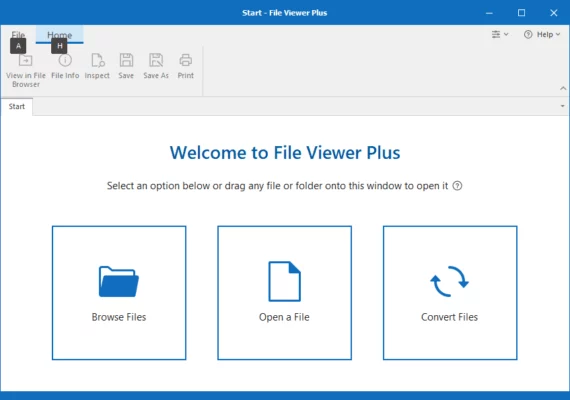The image size is (570, 400).
Task: Click the Browse Files tile
Action: 119,293
